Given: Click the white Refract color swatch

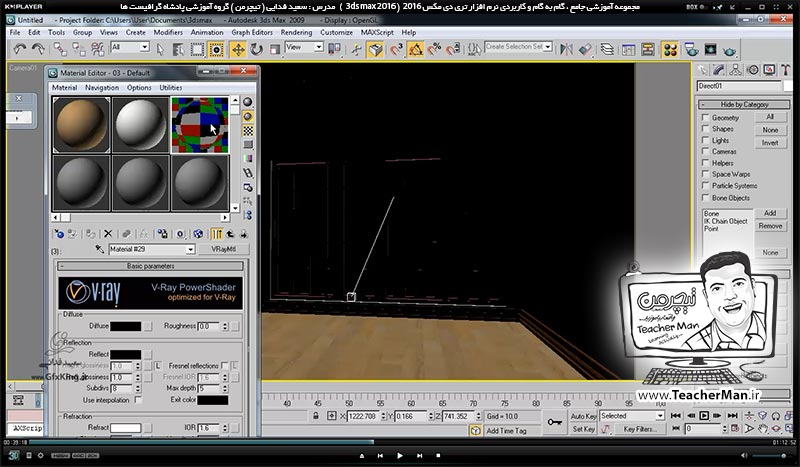Looking at the screenshot, I should 126,427.
